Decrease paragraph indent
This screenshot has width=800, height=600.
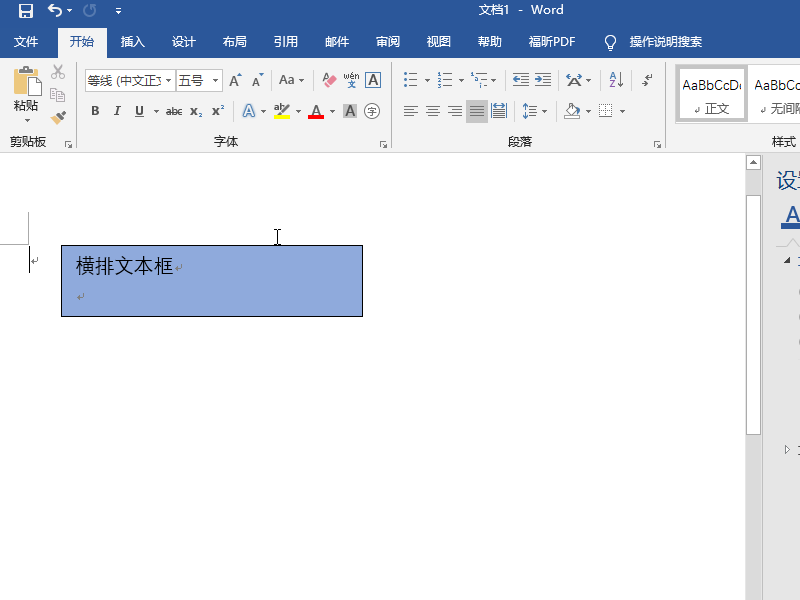(520, 80)
